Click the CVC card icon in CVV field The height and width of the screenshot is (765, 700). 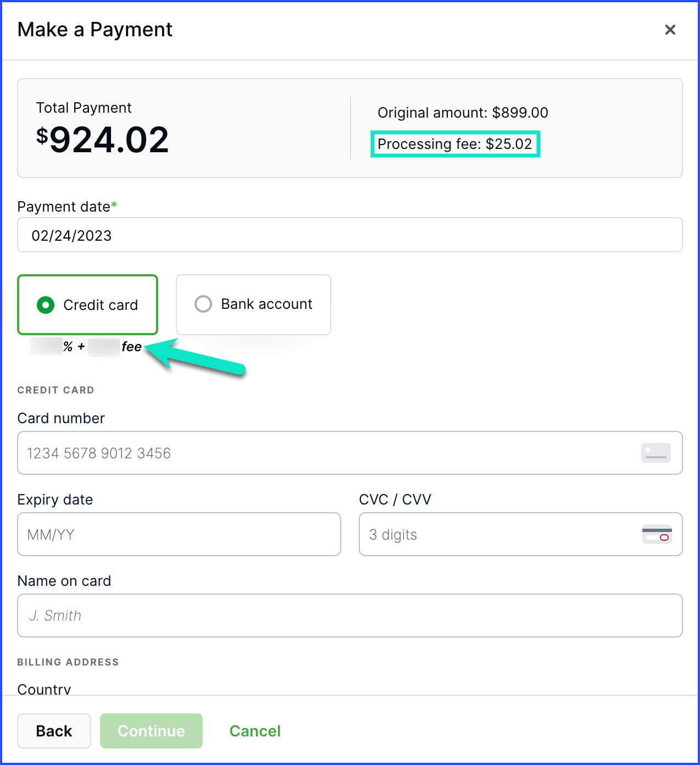[x=657, y=534]
